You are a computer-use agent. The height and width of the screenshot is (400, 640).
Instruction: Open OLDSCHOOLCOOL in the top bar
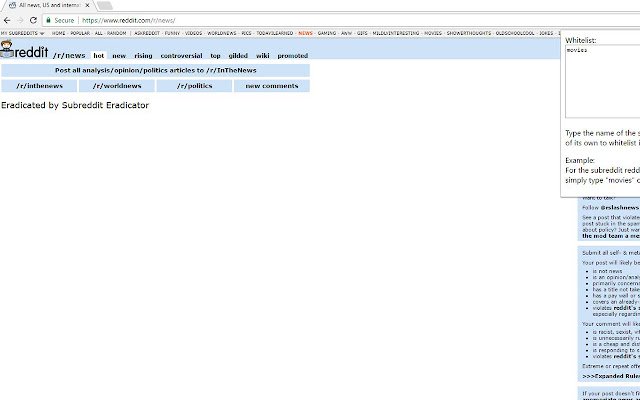click(515, 33)
